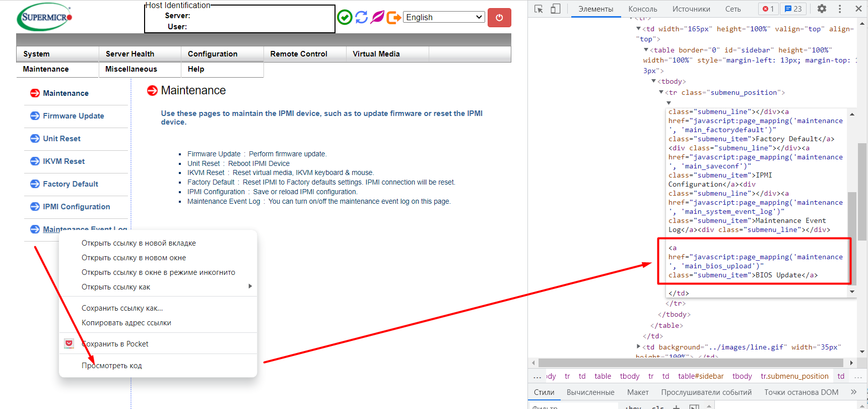Click the left arrow of horizontal scrollbar
868x409 pixels.
coord(533,363)
